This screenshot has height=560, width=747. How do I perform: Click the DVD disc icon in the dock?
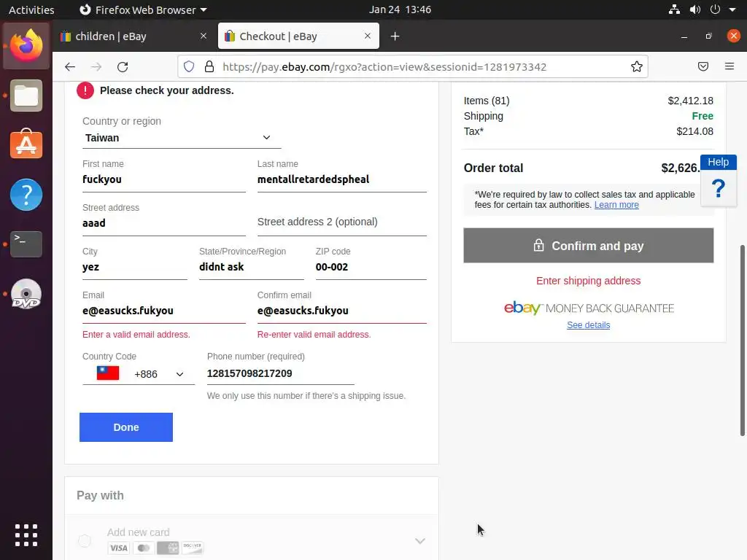click(26, 295)
